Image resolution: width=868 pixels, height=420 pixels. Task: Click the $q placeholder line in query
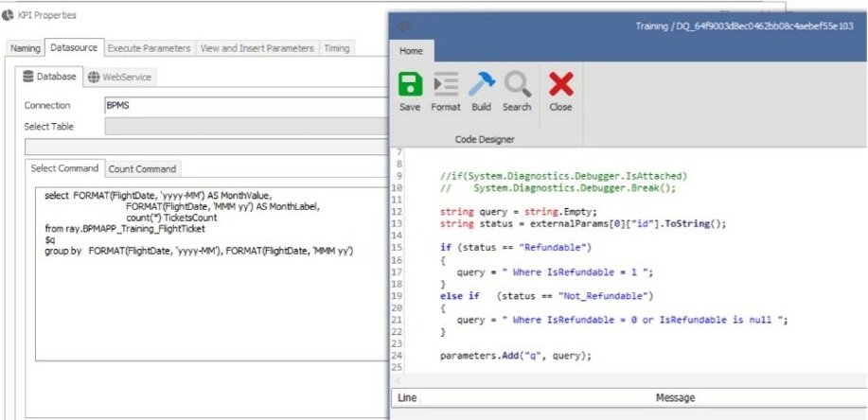click(x=50, y=240)
